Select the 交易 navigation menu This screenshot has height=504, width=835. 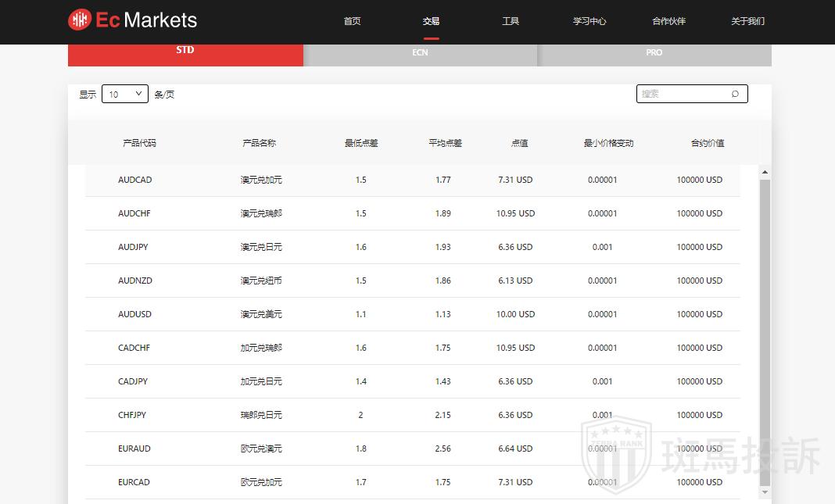(431, 21)
